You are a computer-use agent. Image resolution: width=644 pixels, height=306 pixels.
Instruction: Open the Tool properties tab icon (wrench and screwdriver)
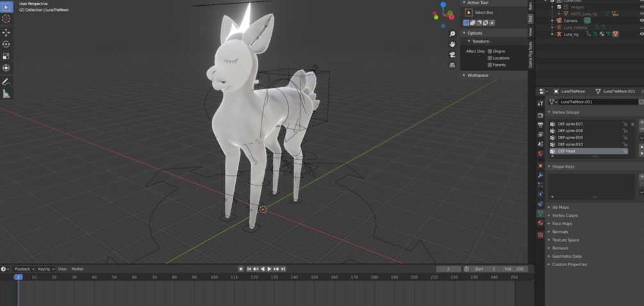540,103
